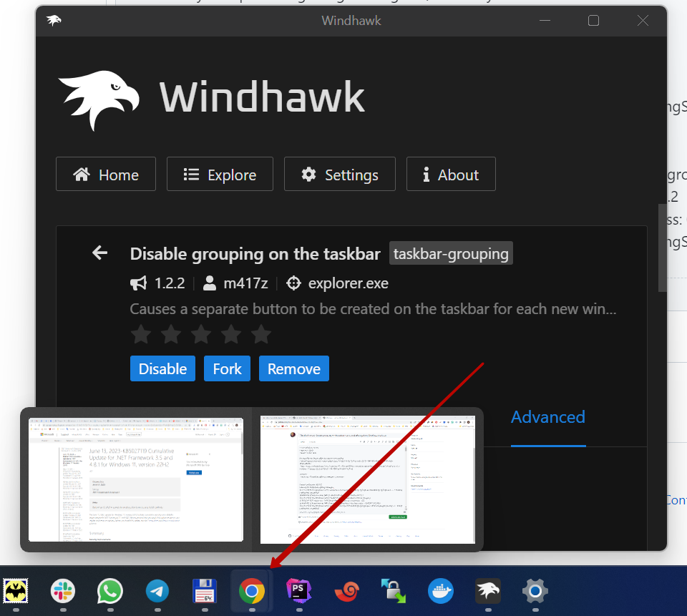Screen dimensions: 687x616
Task: Launch Docker from the taskbar
Action: click(x=440, y=591)
